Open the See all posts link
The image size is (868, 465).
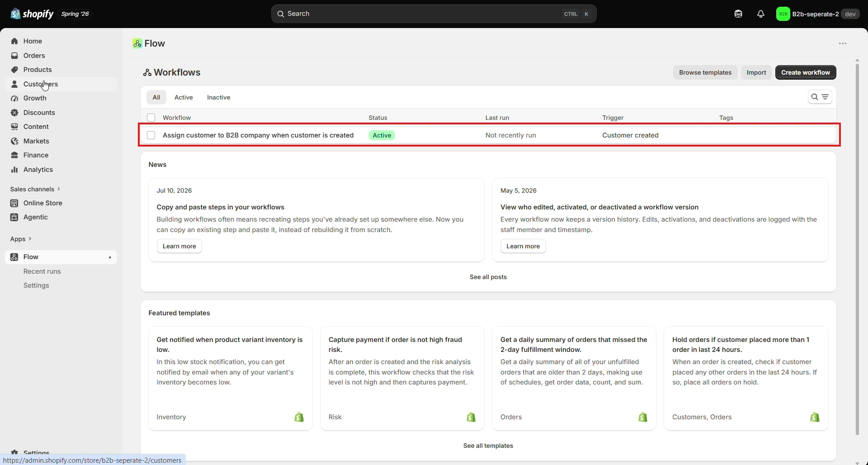click(x=488, y=277)
